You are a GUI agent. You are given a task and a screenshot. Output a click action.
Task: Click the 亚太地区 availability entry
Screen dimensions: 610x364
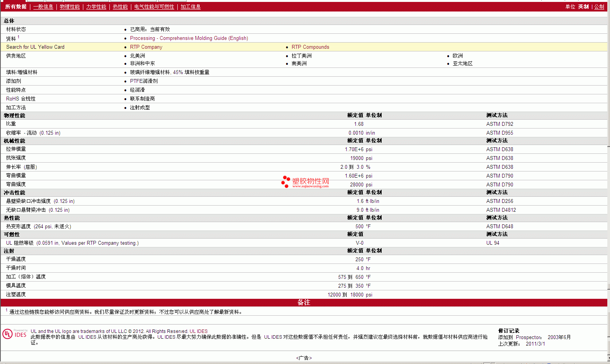(x=463, y=63)
